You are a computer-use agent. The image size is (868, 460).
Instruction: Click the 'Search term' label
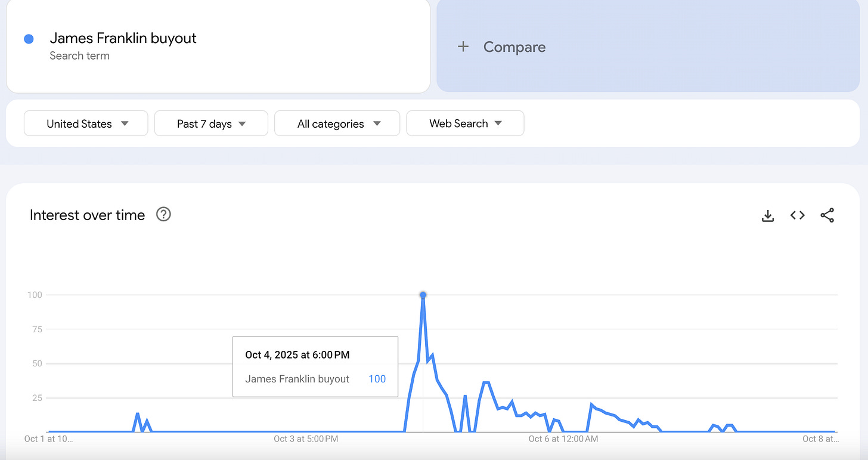click(80, 55)
